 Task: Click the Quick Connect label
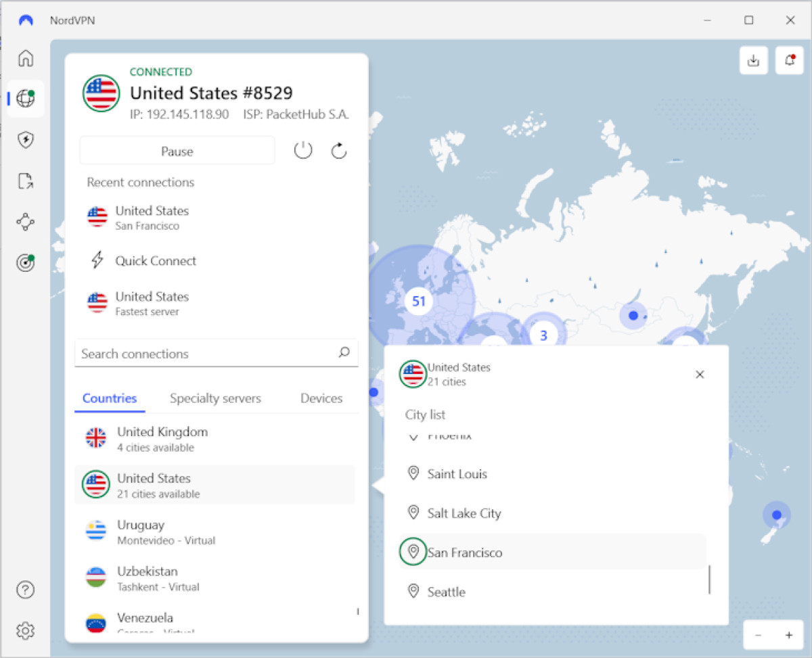pyautogui.click(x=156, y=260)
